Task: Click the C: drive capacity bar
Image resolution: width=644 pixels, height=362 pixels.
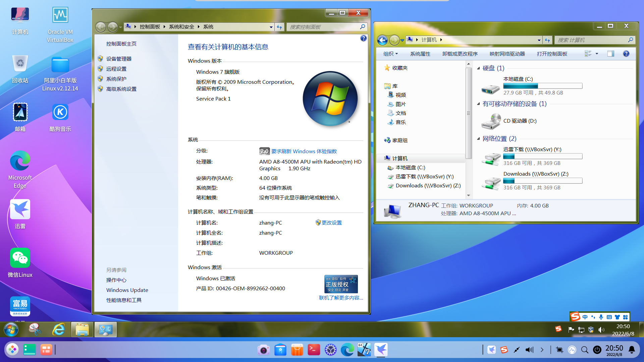Action: 542,86
